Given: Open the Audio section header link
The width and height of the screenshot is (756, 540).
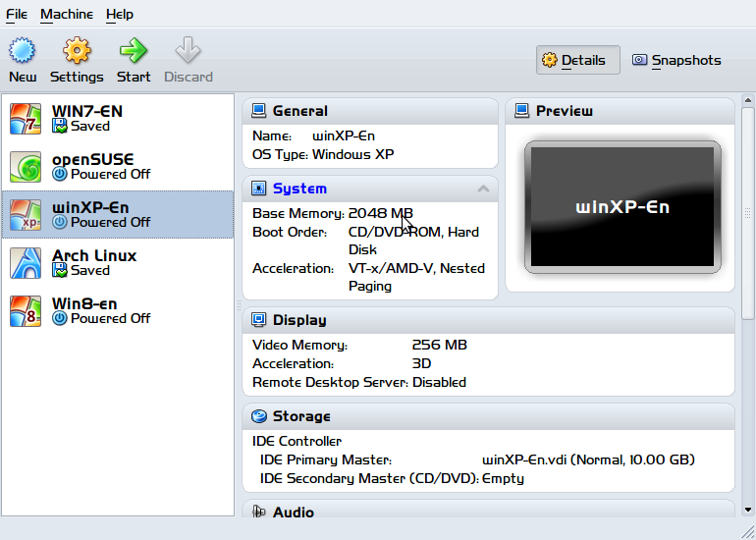Looking at the screenshot, I should pos(294,512).
